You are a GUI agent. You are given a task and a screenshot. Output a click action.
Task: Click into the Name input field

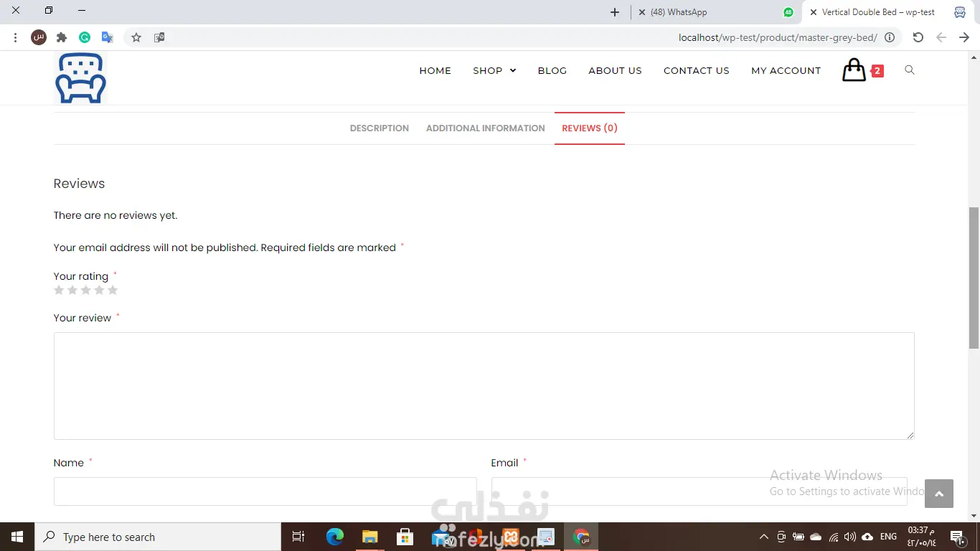coord(265,491)
